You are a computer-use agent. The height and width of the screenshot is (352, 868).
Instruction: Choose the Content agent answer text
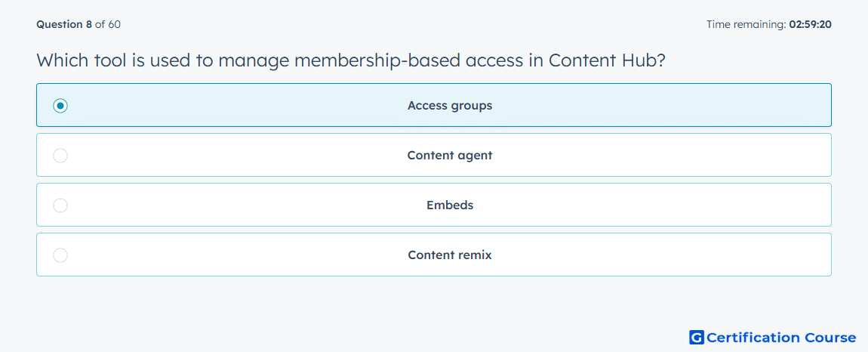click(x=450, y=155)
